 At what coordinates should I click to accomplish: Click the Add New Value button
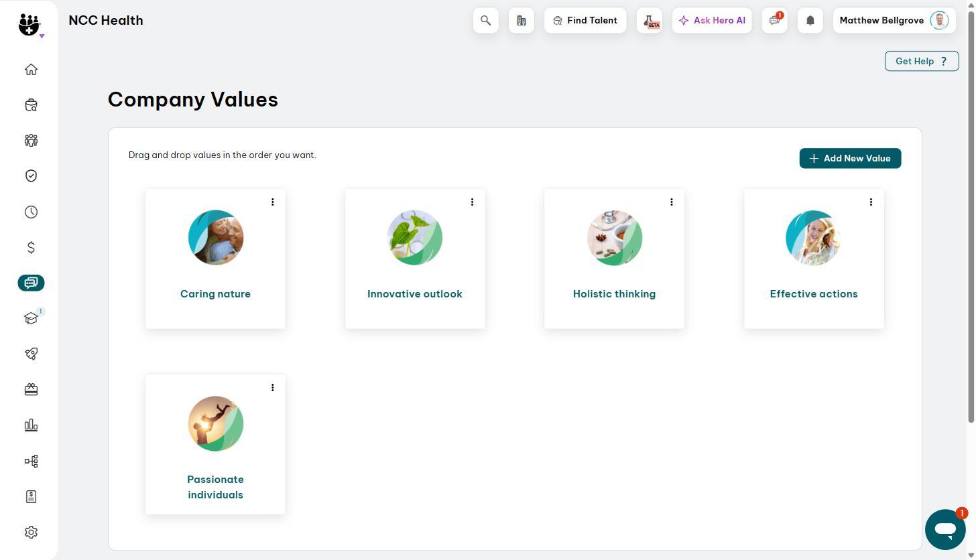(x=850, y=159)
